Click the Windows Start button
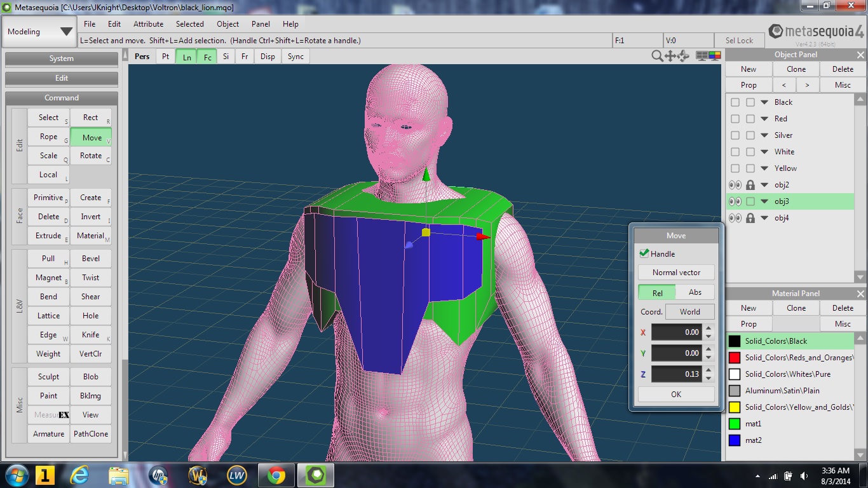This screenshot has height=488, width=868. pos(15,475)
